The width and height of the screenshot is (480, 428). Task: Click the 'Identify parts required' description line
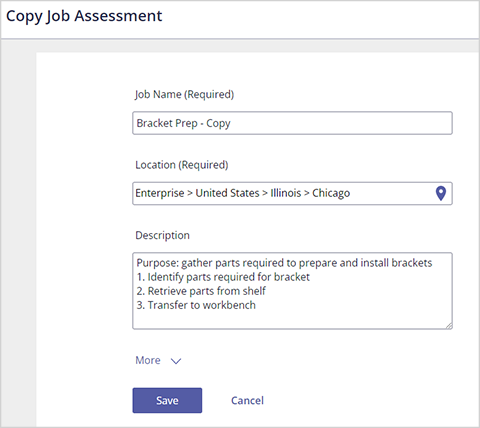(223, 277)
